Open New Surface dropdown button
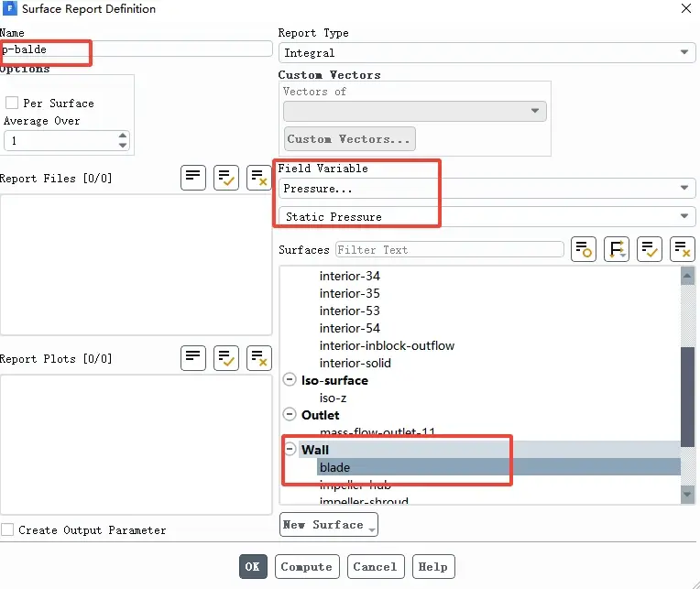Screen dimensions: 700x589 pyautogui.click(x=329, y=524)
